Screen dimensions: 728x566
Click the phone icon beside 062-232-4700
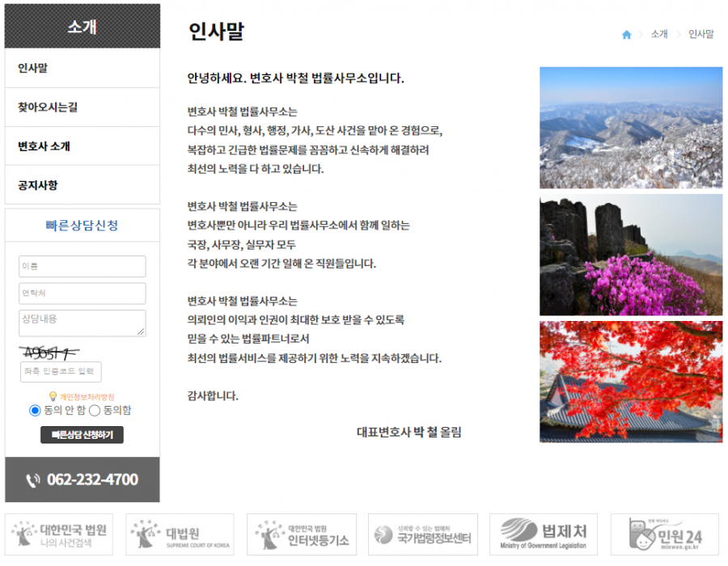tap(33, 480)
